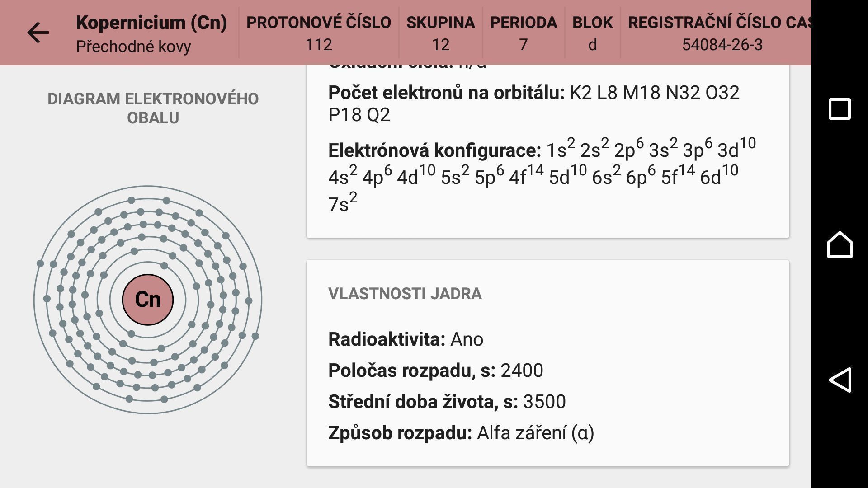Tap the back arrow icon

[38, 33]
